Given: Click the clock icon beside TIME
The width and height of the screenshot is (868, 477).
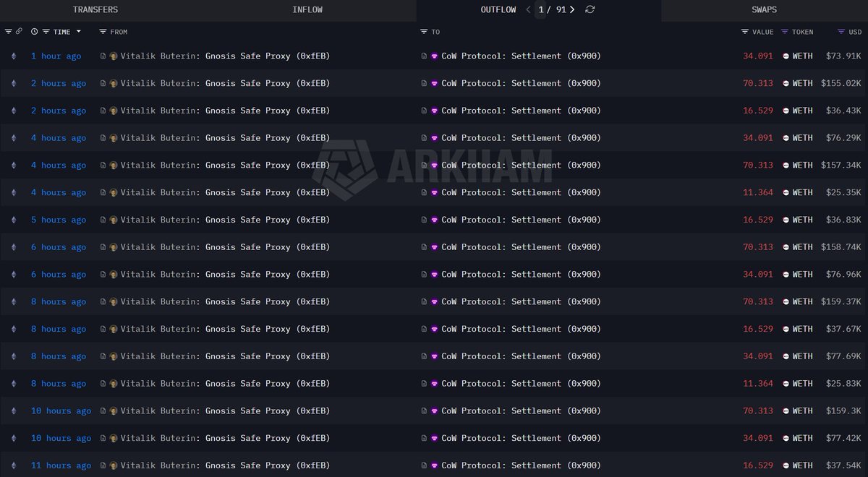Looking at the screenshot, I should (35, 32).
